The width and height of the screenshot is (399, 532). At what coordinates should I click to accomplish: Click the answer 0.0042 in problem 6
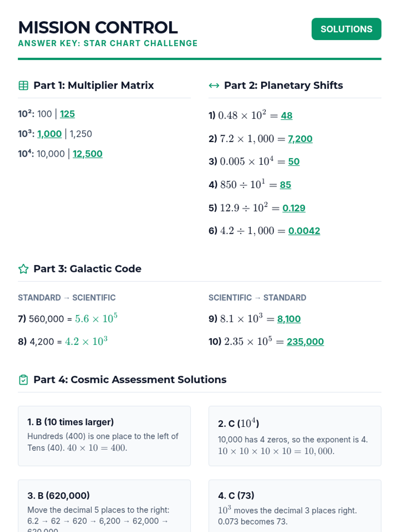(x=304, y=231)
